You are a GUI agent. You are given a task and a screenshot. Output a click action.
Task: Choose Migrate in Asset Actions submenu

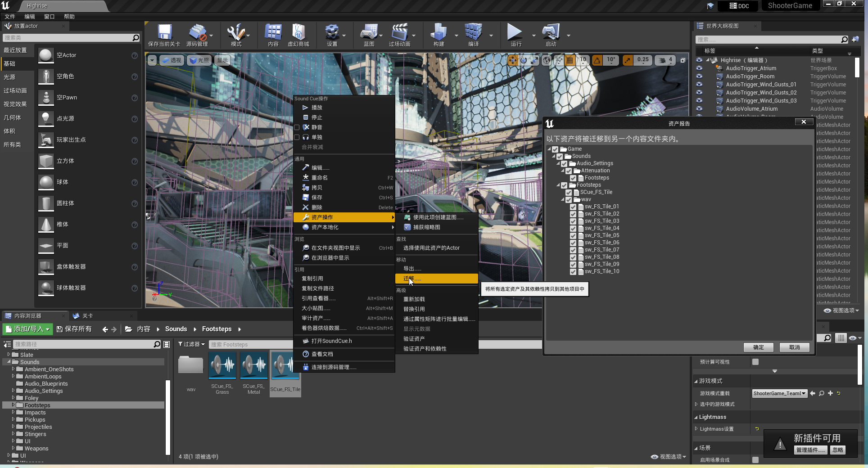[x=437, y=279]
